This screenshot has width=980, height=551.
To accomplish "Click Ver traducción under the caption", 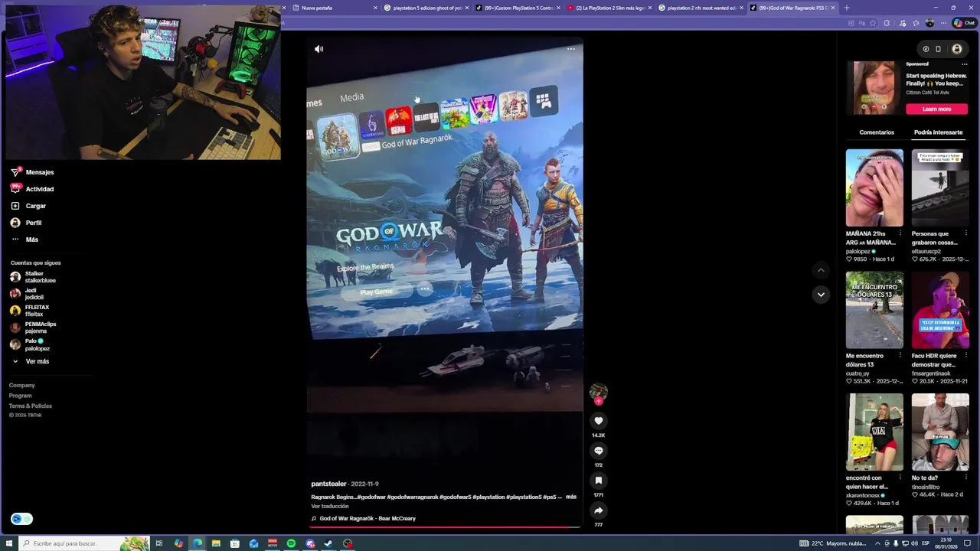I will [x=330, y=506].
